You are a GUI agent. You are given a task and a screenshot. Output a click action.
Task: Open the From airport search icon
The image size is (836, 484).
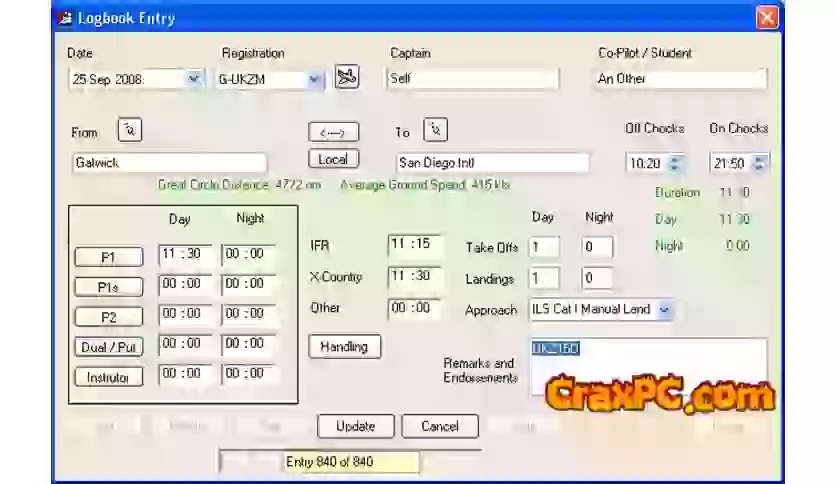coord(130,130)
